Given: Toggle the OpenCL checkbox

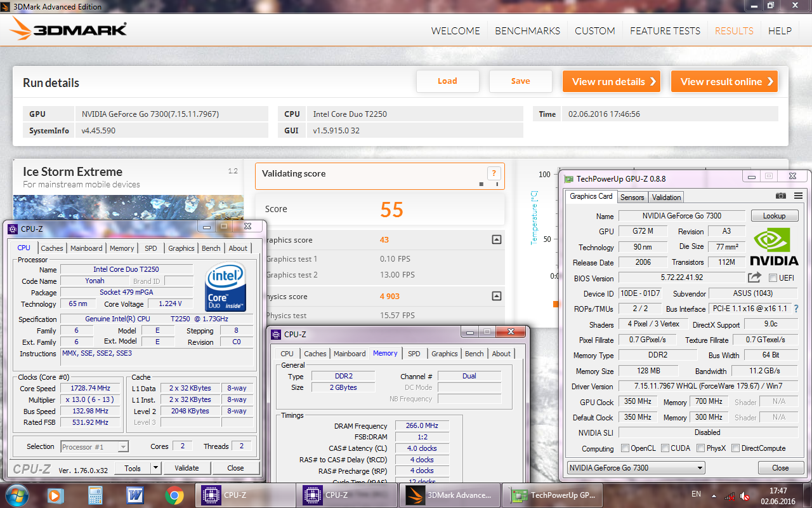Looking at the screenshot, I should pyautogui.click(x=625, y=448).
